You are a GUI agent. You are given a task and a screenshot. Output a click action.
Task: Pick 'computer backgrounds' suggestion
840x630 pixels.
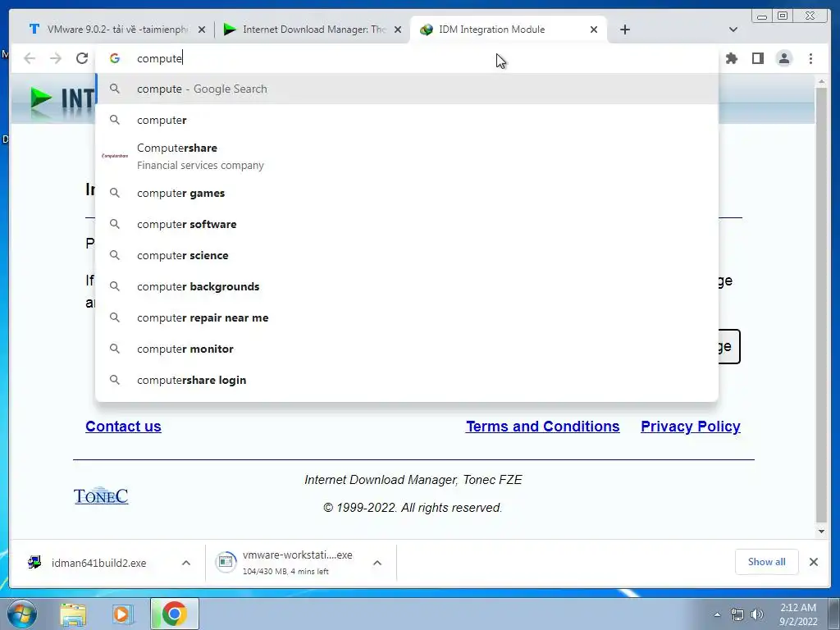[407, 286]
